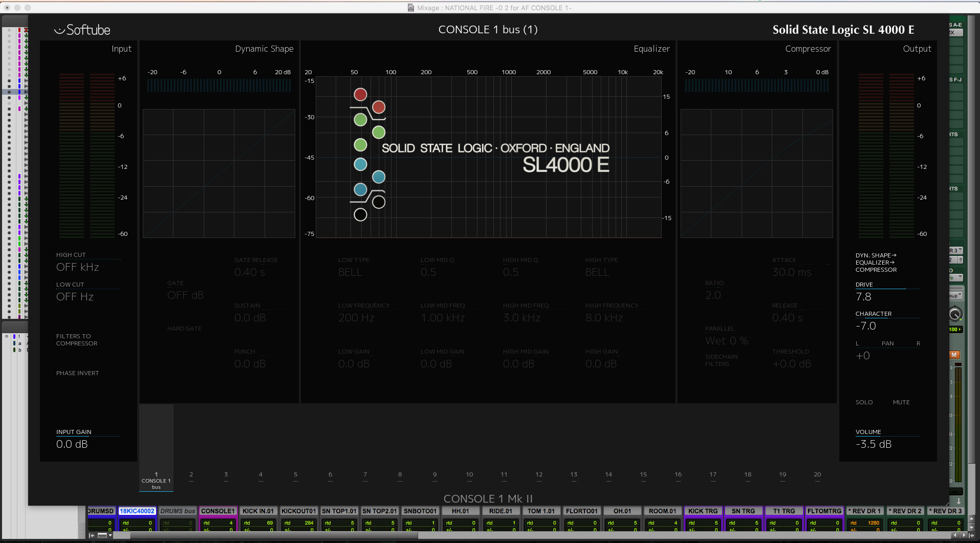
Task: Solo the Console 1 channel
Action: [x=864, y=402]
